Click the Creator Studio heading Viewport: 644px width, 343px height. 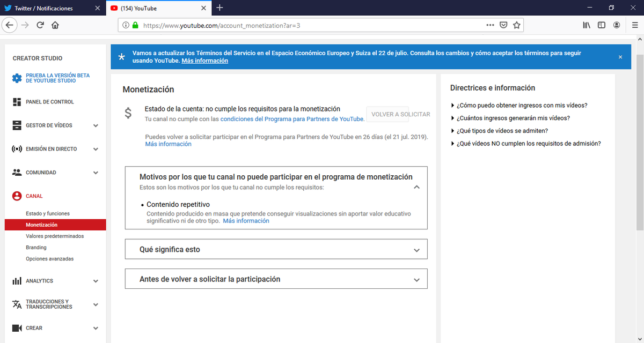point(38,58)
